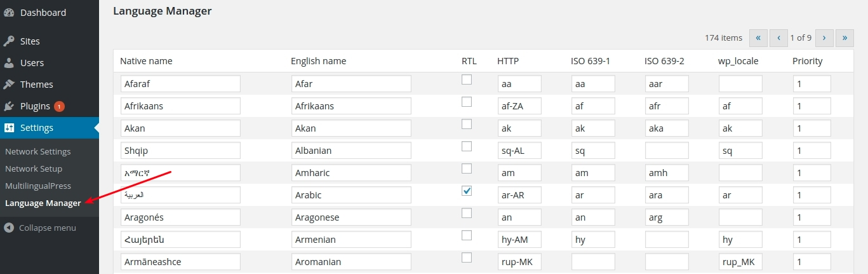Click the Collapse menu arrow icon
Viewport: 868px width, 274px height.
tap(9, 228)
